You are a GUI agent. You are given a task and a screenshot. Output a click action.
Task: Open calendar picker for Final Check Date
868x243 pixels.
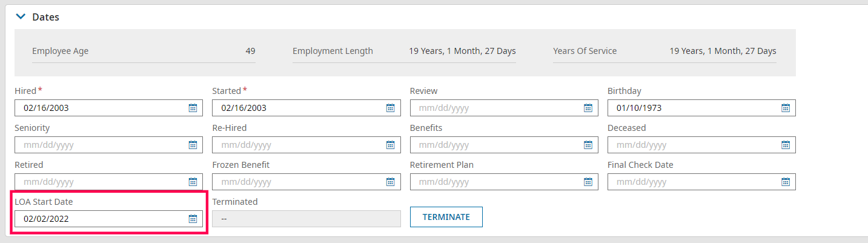[785, 182]
